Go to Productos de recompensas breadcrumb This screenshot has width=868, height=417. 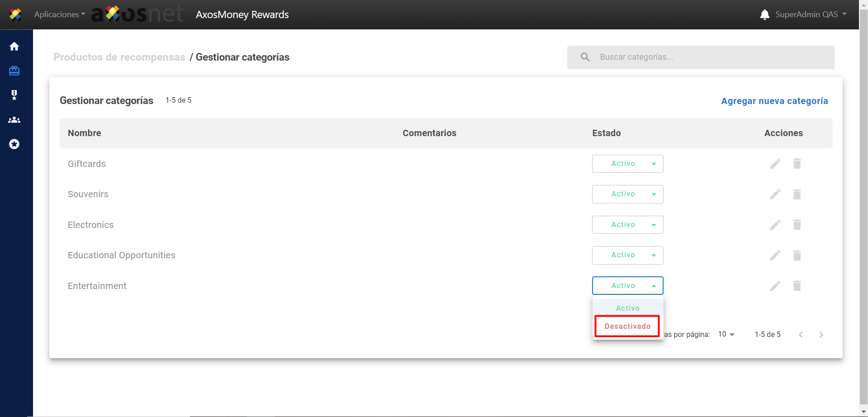[x=119, y=57]
